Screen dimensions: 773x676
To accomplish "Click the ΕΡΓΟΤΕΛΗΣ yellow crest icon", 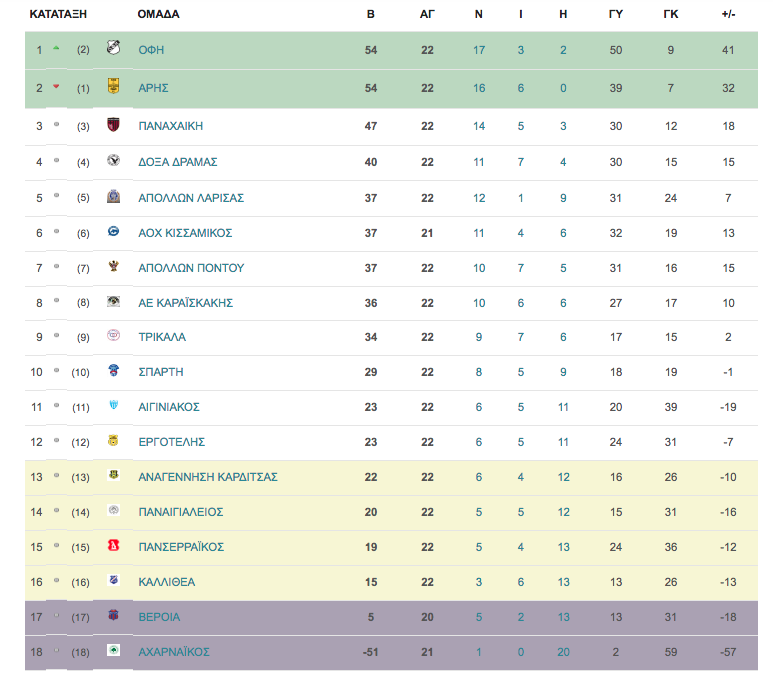I will [113, 440].
